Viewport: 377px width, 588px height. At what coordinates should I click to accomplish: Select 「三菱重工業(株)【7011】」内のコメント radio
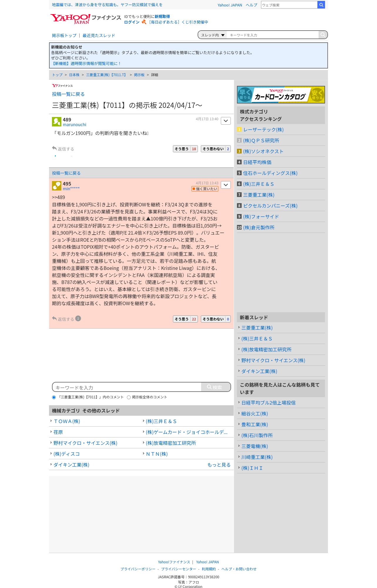[54, 397]
